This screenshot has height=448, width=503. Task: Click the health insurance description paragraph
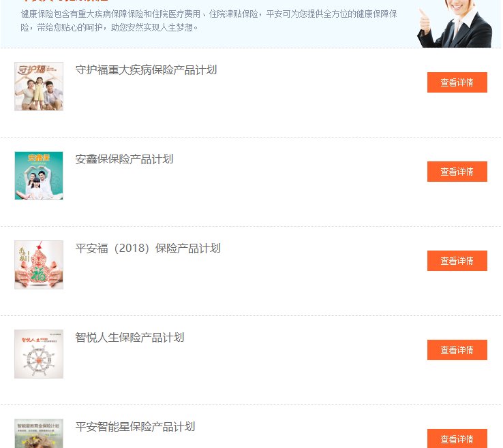pos(209,20)
